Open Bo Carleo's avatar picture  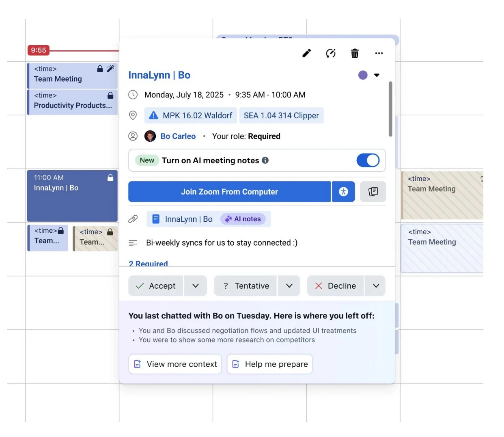click(x=150, y=136)
